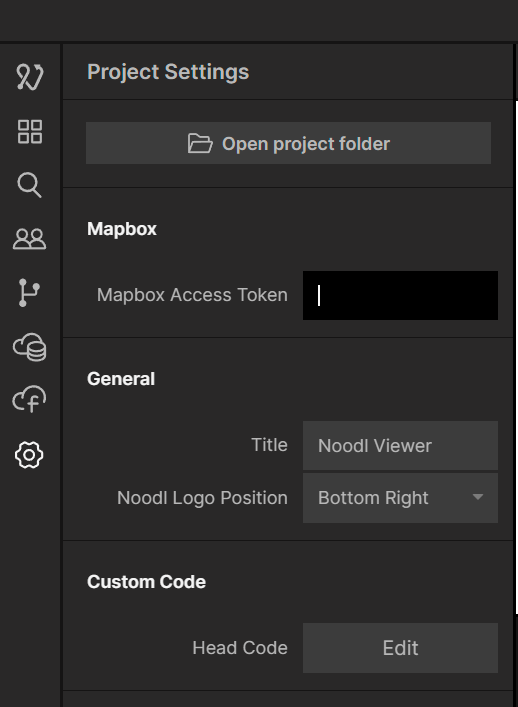518x707 pixels.
Task: Click the Title field showing Noodl Viewer
Action: point(400,445)
